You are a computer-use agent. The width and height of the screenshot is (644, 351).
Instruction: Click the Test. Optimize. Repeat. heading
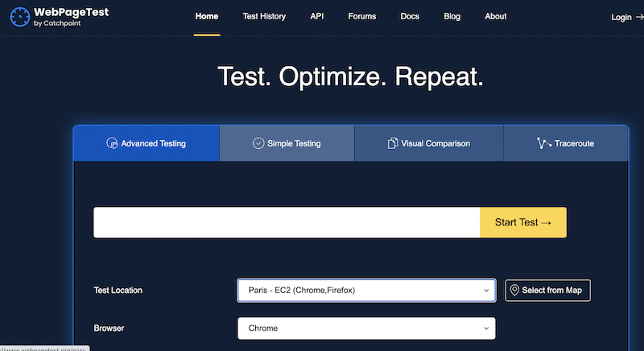[350, 76]
